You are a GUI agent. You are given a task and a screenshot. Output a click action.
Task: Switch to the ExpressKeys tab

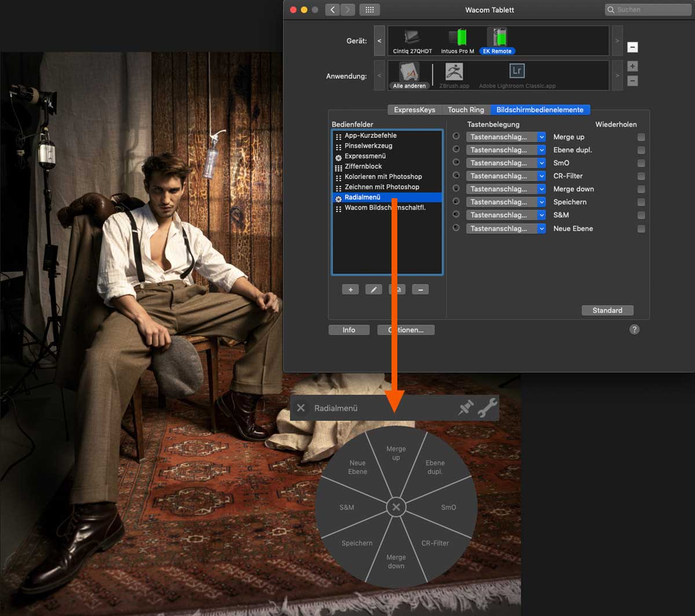coord(414,110)
